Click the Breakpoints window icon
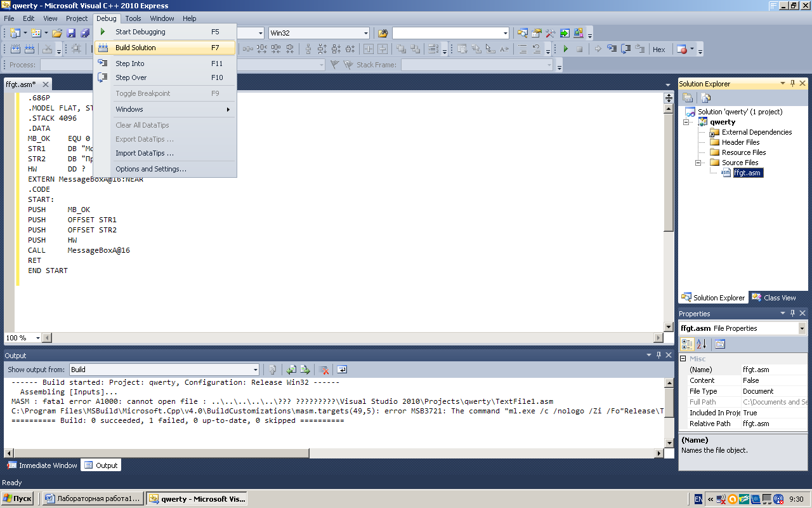Screen dimensions: 812x508 click(x=682, y=49)
